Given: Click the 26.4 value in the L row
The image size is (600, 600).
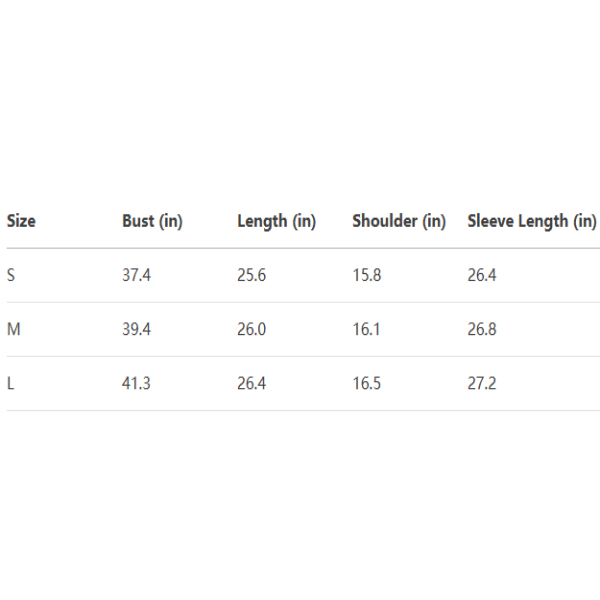Looking at the screenshot, I should pos(251,383).
